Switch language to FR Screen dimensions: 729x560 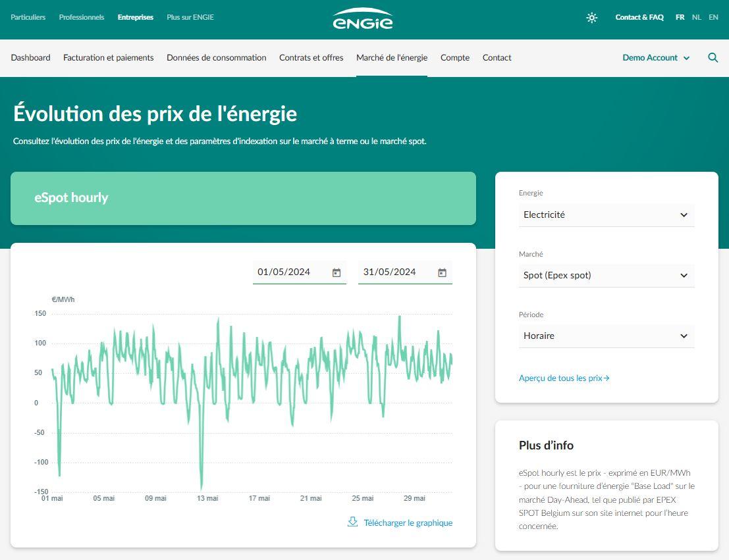click(680, 17)
